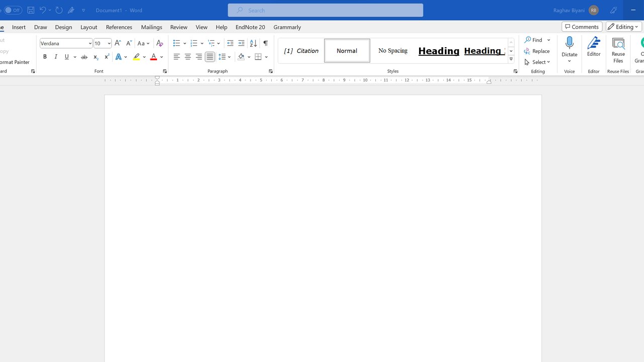Open the line spacing options
The image size is (644, 362).
pos(224,57)
